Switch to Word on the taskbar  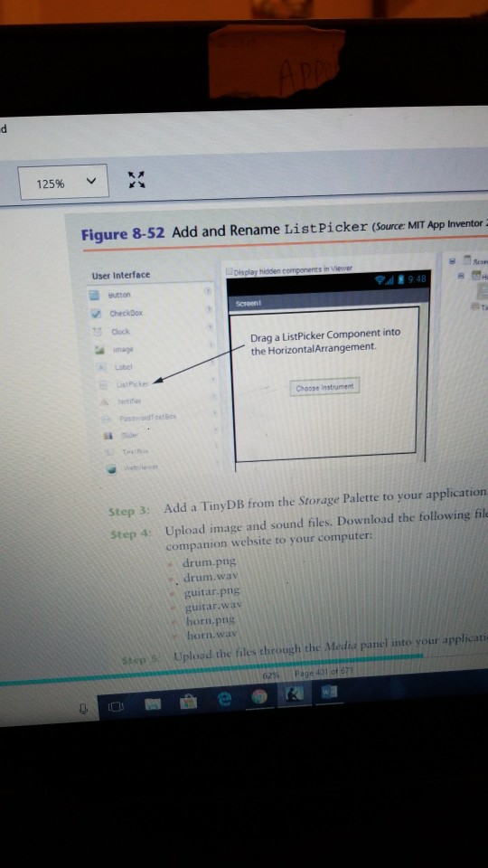329,692
